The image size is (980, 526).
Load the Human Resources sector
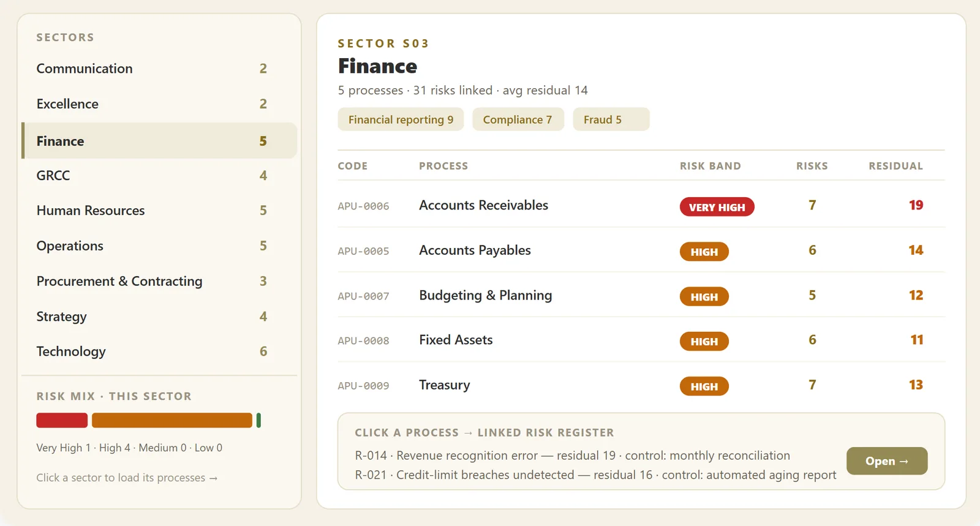[x=159, y=211]
